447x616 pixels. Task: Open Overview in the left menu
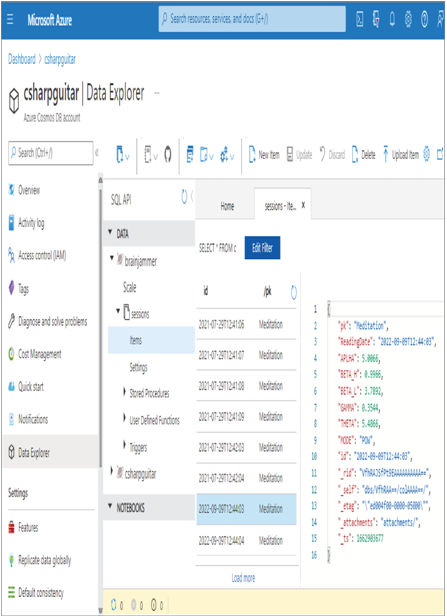(24, 191)
